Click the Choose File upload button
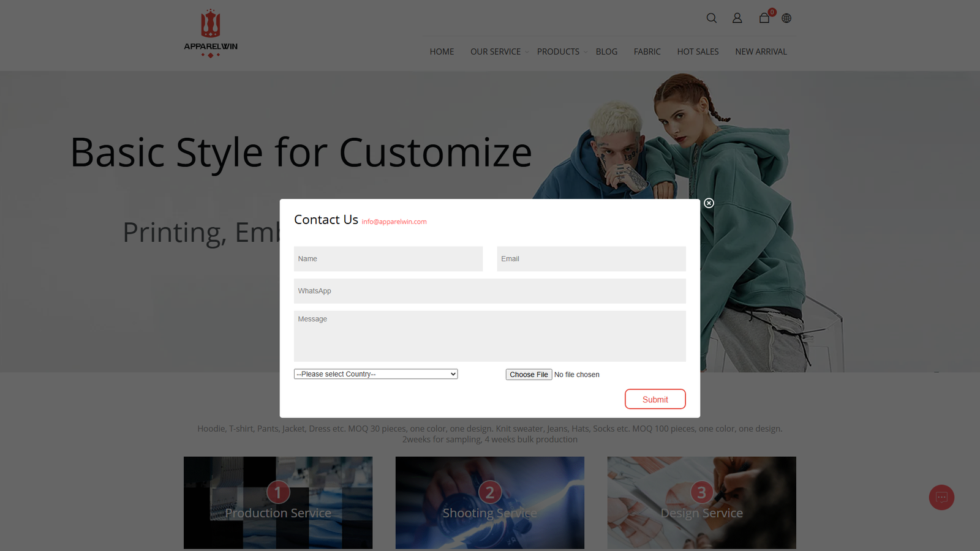 pos(528,374)
